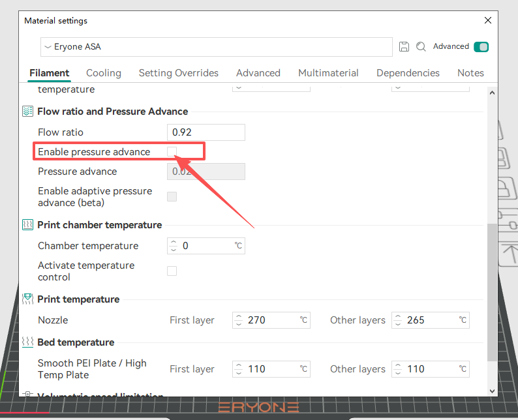Click the Print chamber temperature section icon

(x=27, y=225)
